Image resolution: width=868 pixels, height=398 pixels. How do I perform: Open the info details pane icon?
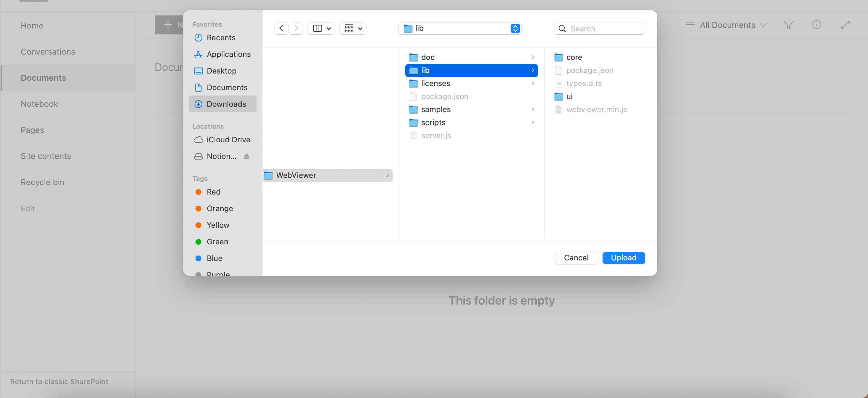[816, 25]
